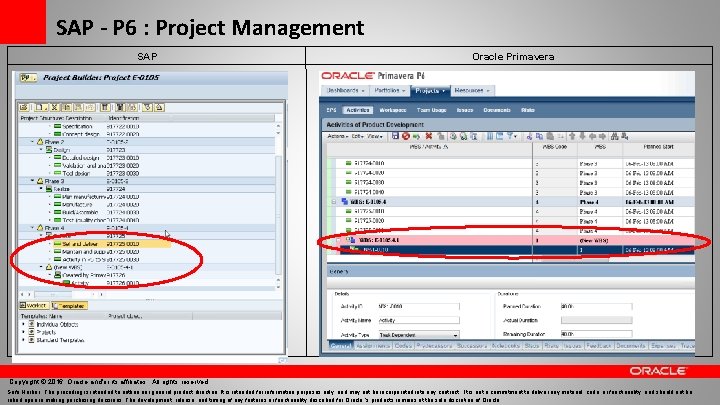720x405 pixels.
Task: Click the last icon in SAP tree toolbar
Action: [159, 107]
